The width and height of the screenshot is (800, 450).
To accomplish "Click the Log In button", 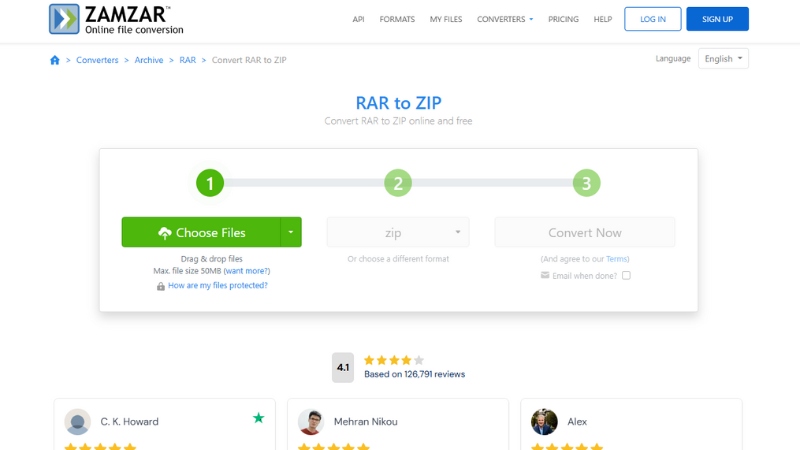I will (652, 19).
